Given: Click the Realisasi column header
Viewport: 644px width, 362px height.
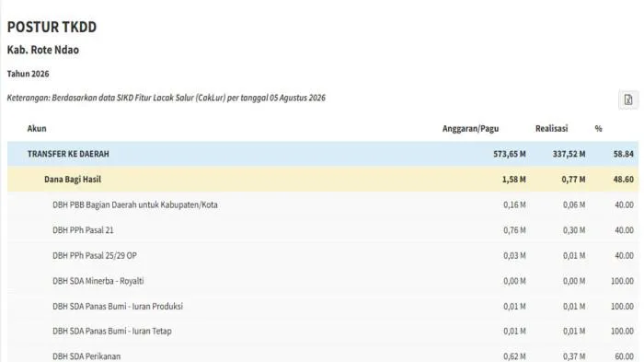Looking at the screenshot, I should click(x=551, y=128).
